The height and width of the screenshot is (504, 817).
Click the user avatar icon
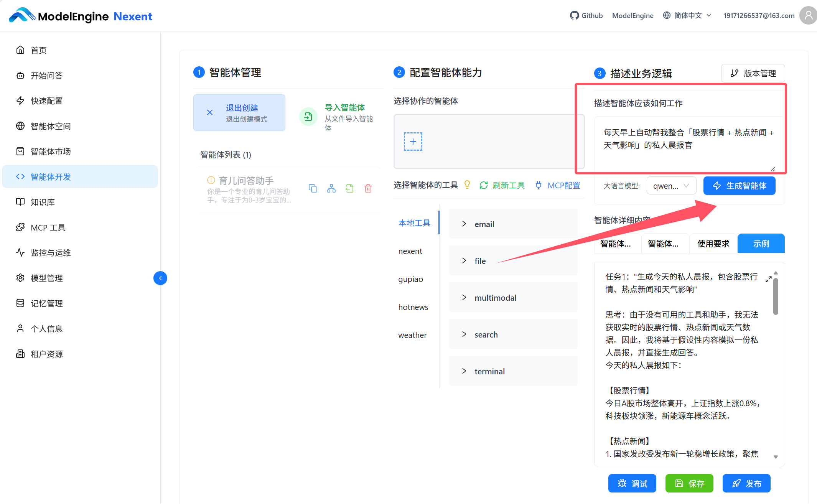tap(808, 15)
